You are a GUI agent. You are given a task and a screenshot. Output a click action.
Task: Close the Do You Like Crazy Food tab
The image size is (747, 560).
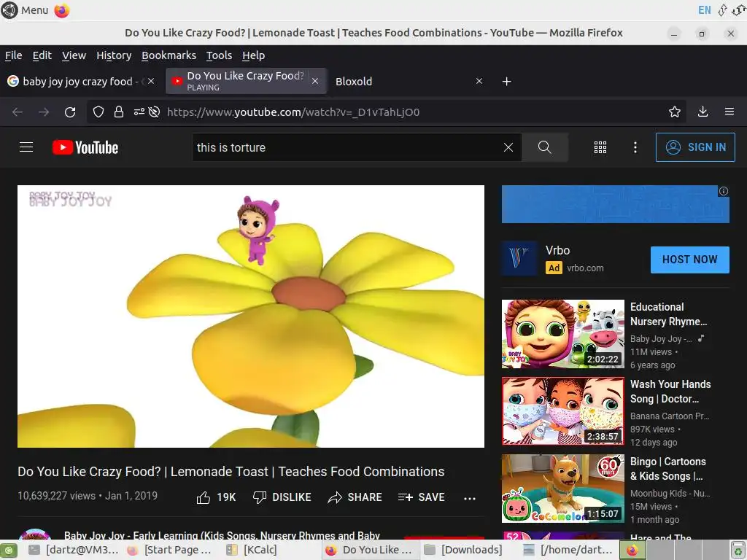click(x=315, y=81)
